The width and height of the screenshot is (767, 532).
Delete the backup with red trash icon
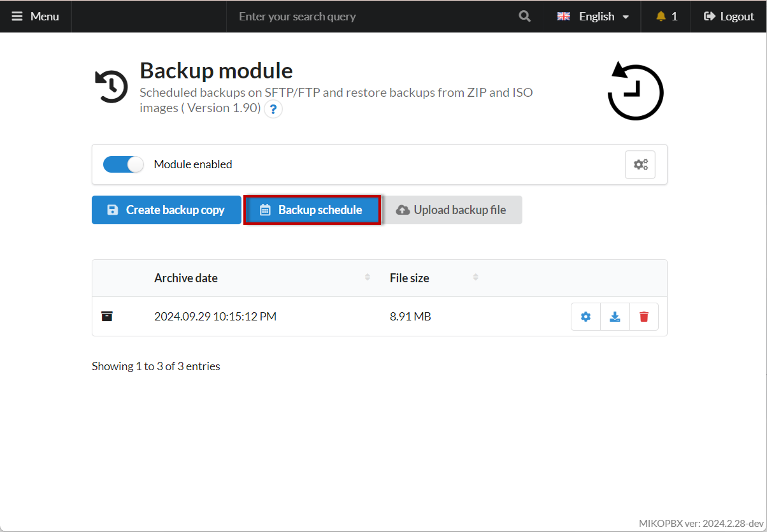[644, 317]
